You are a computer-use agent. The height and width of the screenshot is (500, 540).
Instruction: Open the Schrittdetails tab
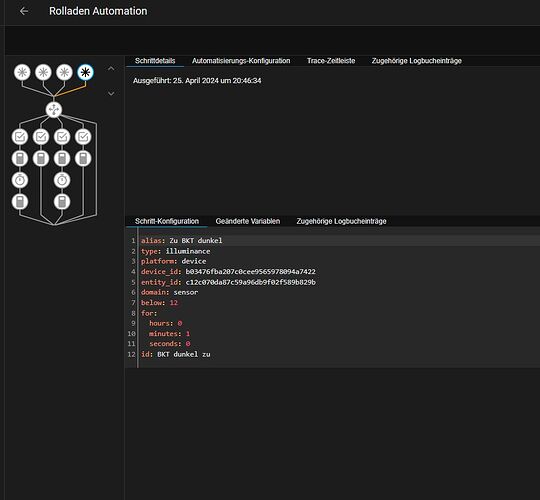[155, 61]
